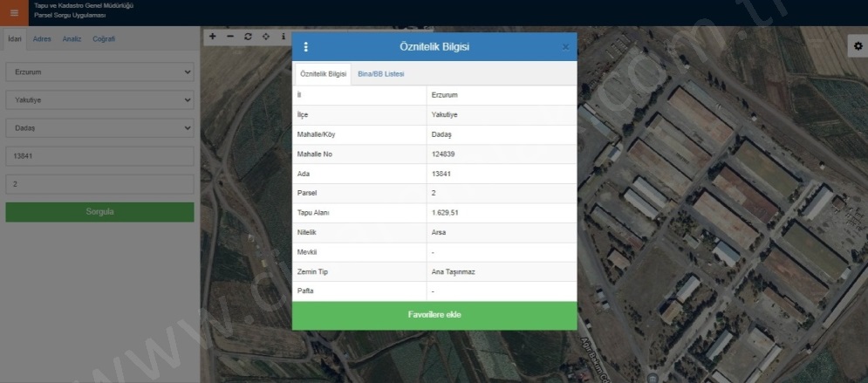Click the info icon in map toolbar
This screenshot has height=383, width=868.
click(283, 37)
